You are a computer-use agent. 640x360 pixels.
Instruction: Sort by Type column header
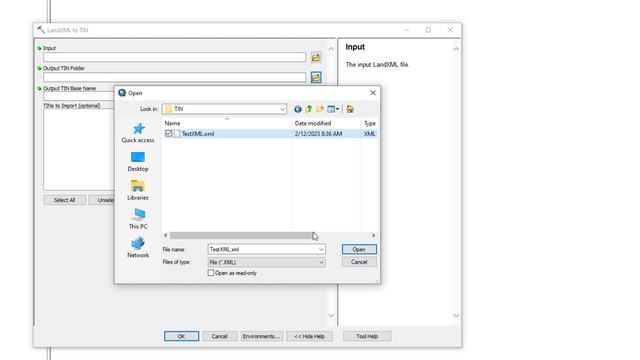tap(369, 123)
